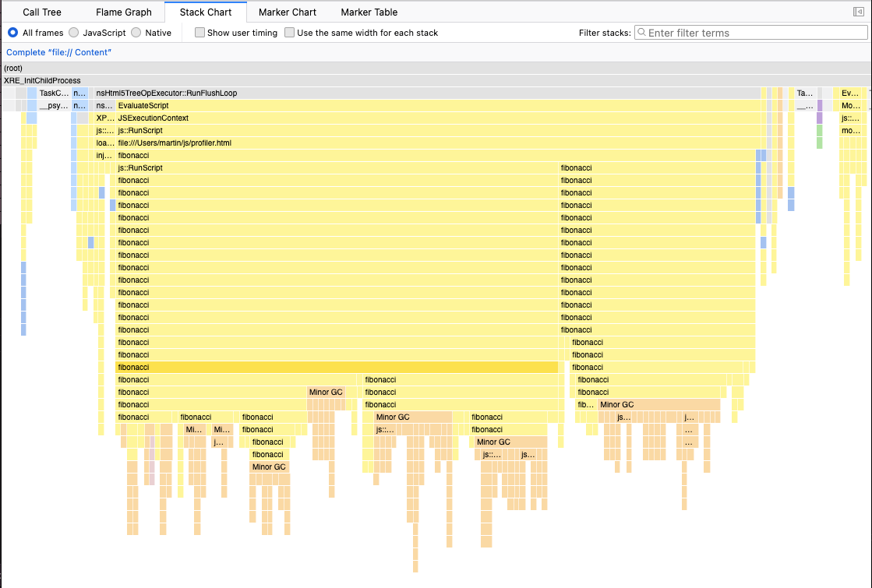
Task: Go to the Marker Chart tab
Action: pyautogui.click(x=288, y=12)
